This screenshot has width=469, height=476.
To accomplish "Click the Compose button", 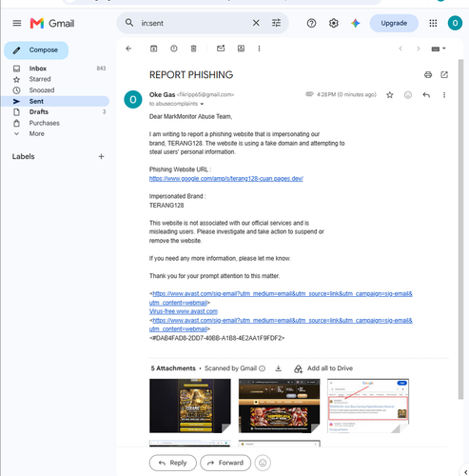I will (x=36, y=50).
